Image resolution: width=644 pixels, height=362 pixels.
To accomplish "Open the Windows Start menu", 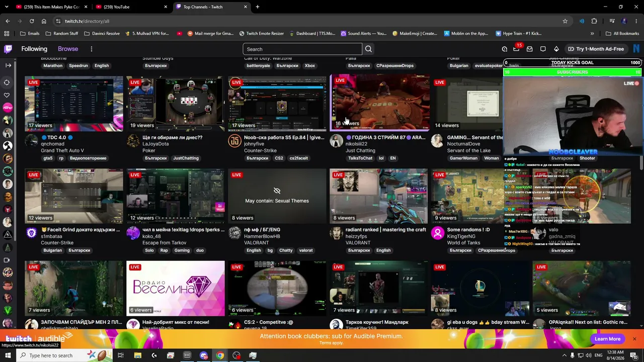I will point(8,355).
